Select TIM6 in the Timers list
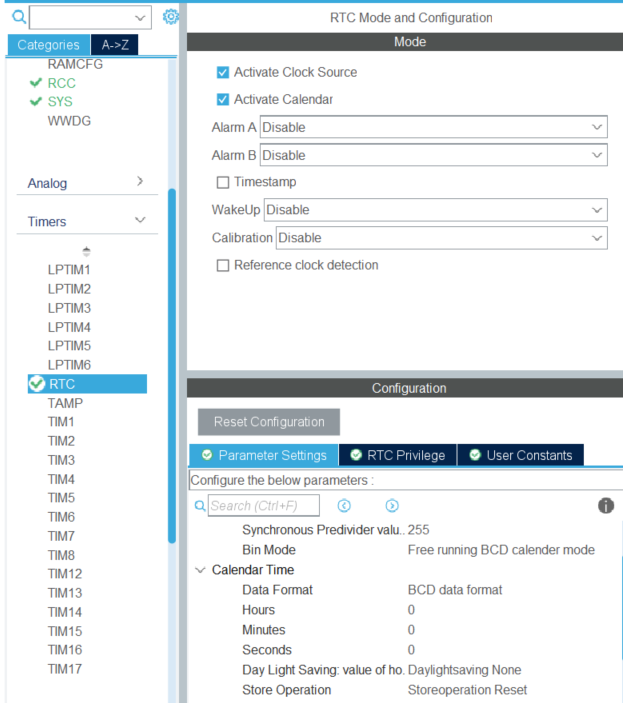 coord(61,517)
